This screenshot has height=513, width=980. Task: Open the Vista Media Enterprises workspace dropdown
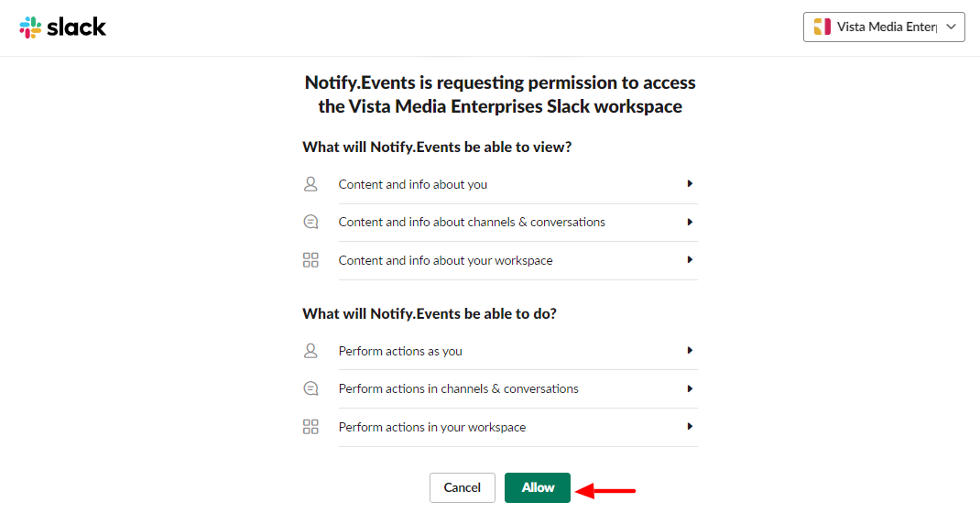click(x=884, y=27)
